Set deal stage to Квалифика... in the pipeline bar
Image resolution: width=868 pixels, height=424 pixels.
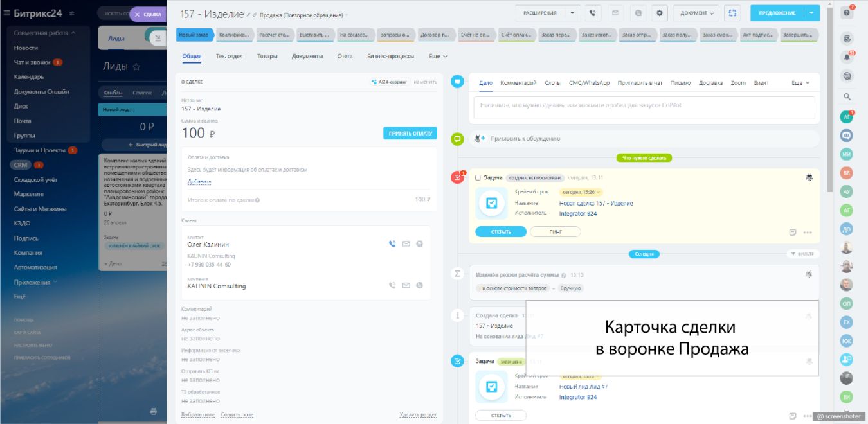(234, 35)
